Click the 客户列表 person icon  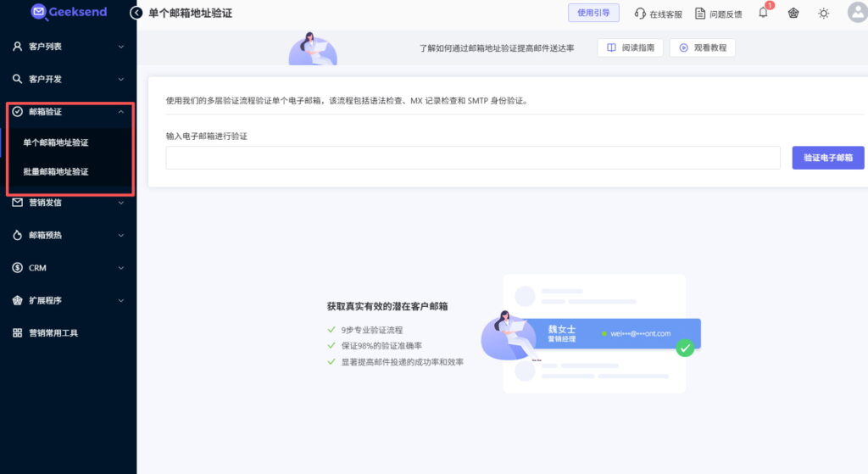click(18, 47)
